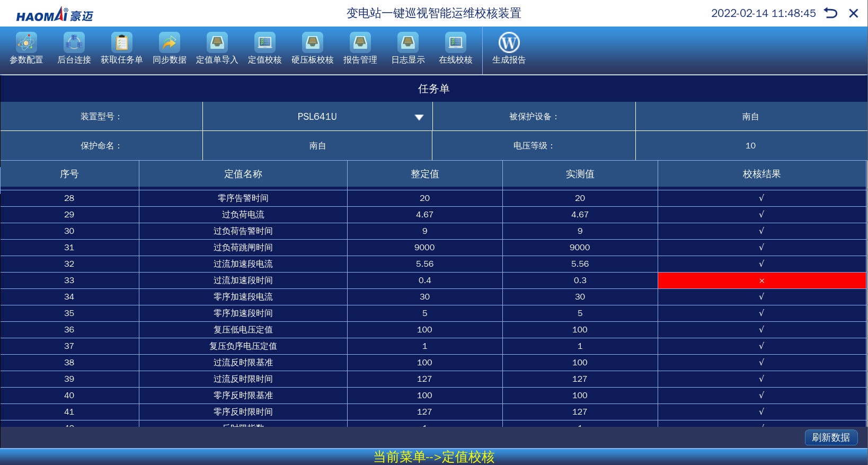Select the 获取任务单 clipboard icon

pyautogui.click(x=121, y=43)
